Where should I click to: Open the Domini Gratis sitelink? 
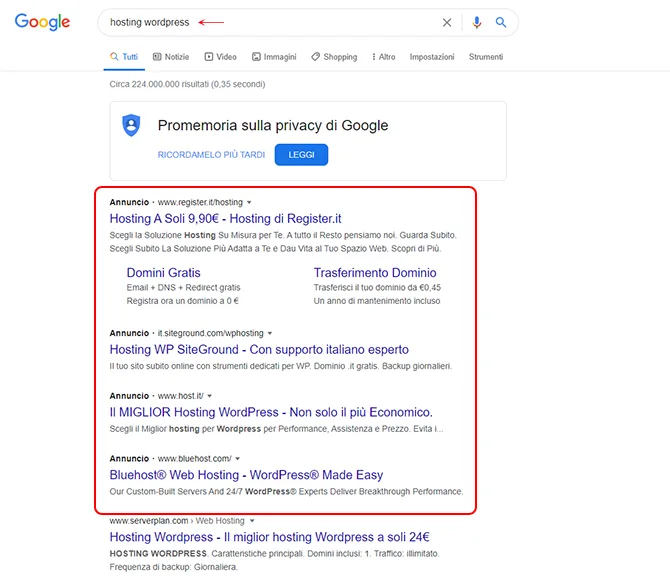[164, 273]
